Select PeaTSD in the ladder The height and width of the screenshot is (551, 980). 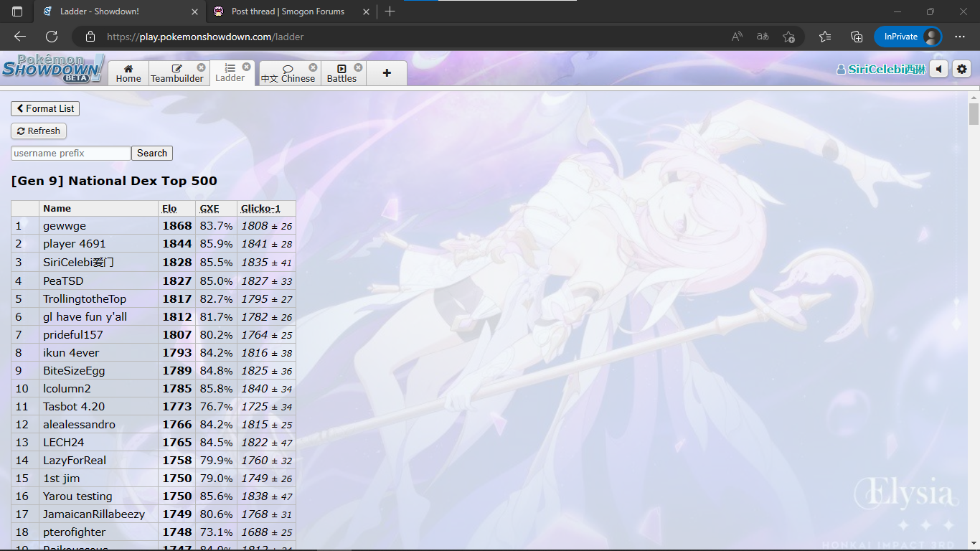(x=63, y=281)
